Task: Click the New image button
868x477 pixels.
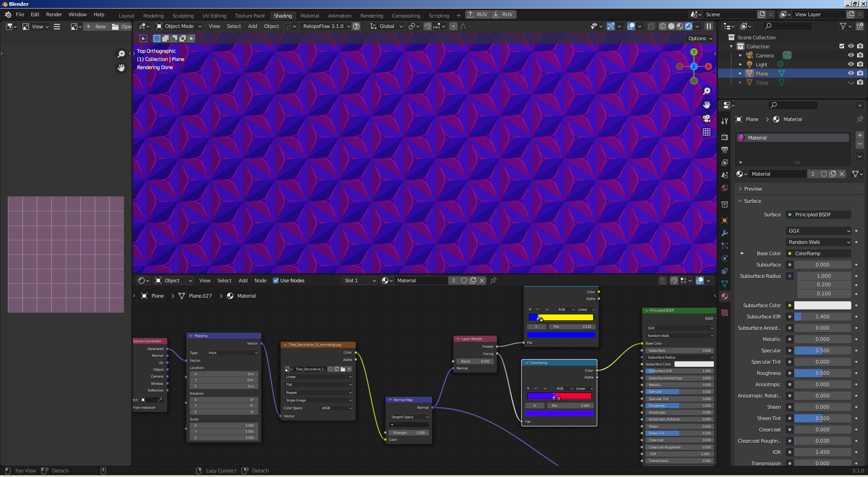Action: pyautogui.click(x=96, y=27)
